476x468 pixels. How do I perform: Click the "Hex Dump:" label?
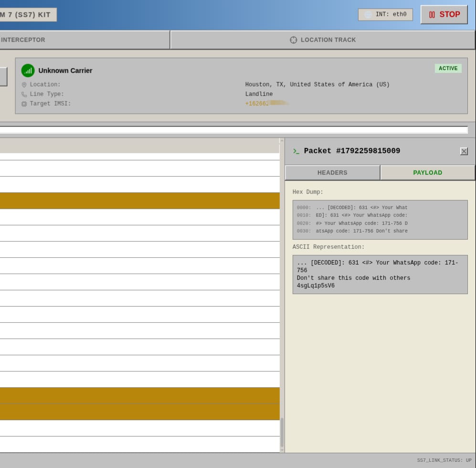click(x=308, y=192)
